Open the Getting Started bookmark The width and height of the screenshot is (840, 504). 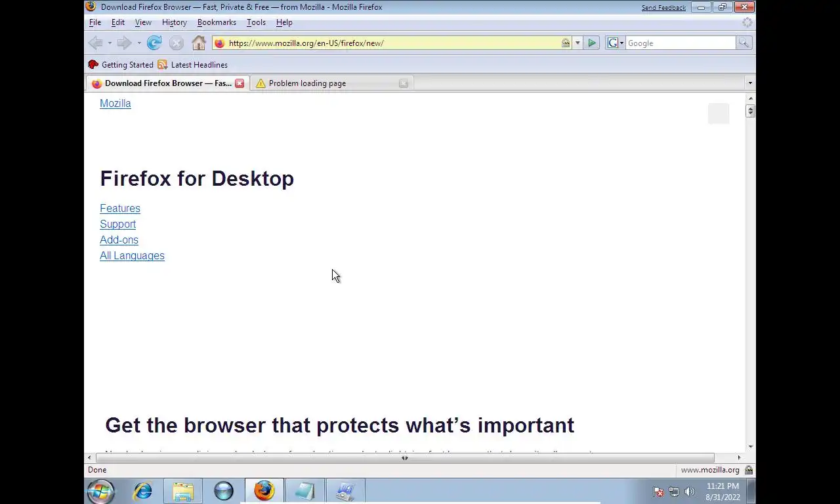[121, 65]
